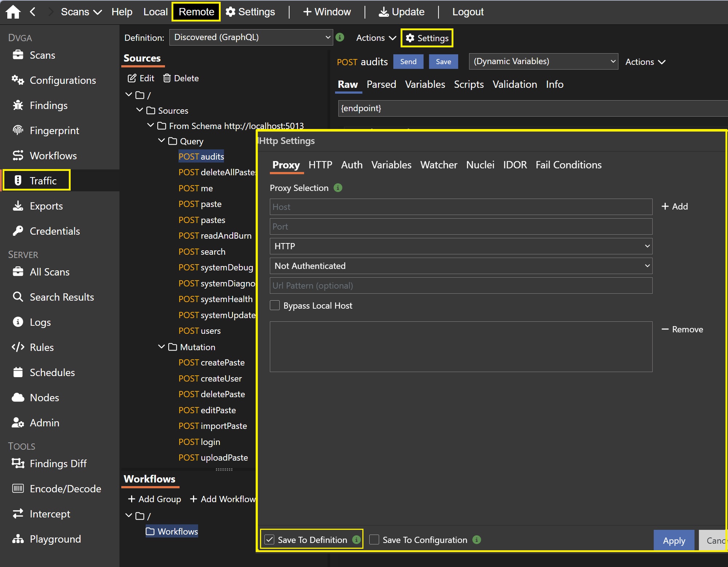This screenshot has width=728, height=567.
Task: Switch to the Parsed tab
Action: point(381,85)
